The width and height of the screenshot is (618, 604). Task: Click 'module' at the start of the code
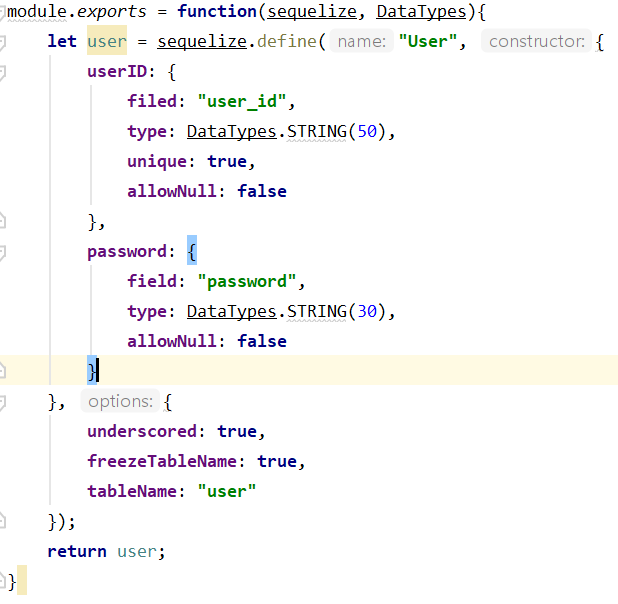37,11
